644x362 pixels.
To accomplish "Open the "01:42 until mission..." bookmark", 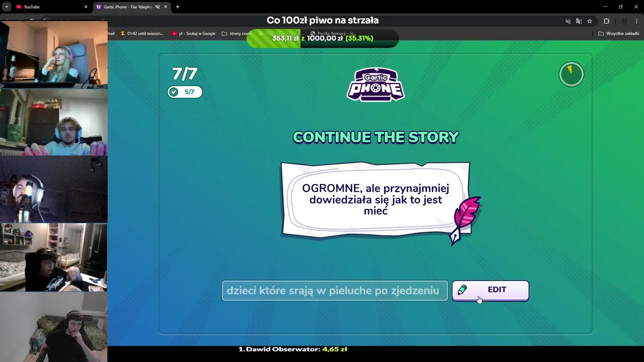I will pos(142,34).
